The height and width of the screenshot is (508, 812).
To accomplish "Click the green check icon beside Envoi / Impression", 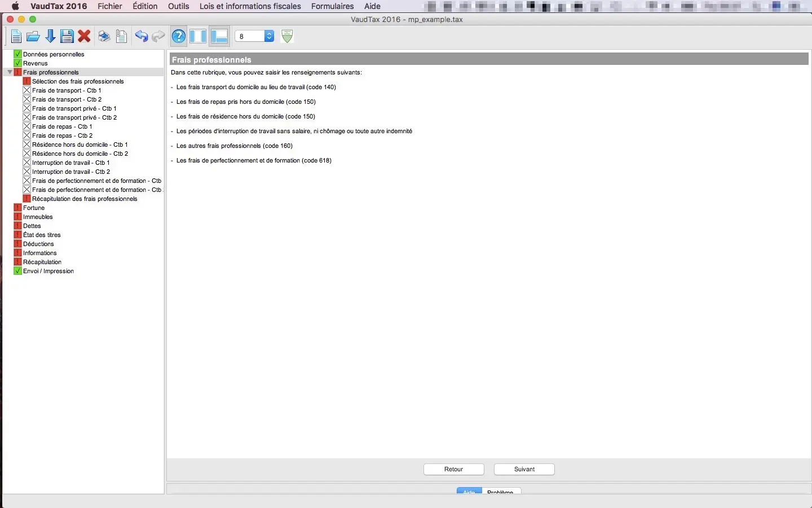I will [17, 271].
